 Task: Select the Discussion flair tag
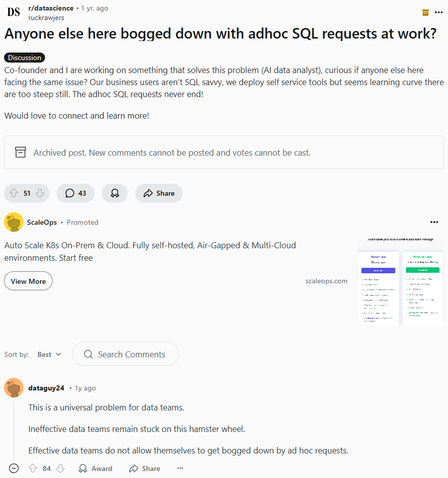25,58
